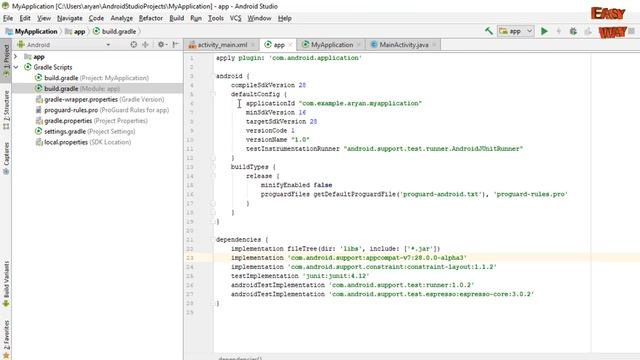Open the Favorites tool window button

click(x=6, y=339)
